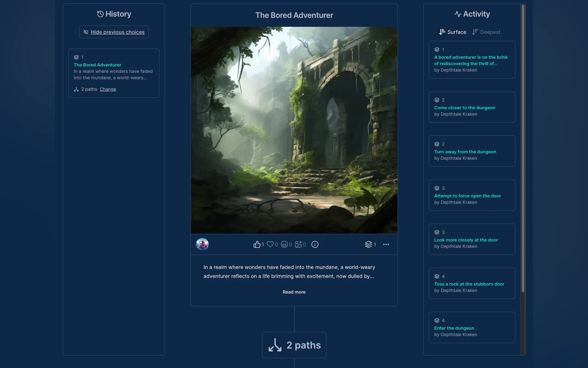588x368 pixels.
Task: Sort activity by Surface
Action: coord(453,32)
